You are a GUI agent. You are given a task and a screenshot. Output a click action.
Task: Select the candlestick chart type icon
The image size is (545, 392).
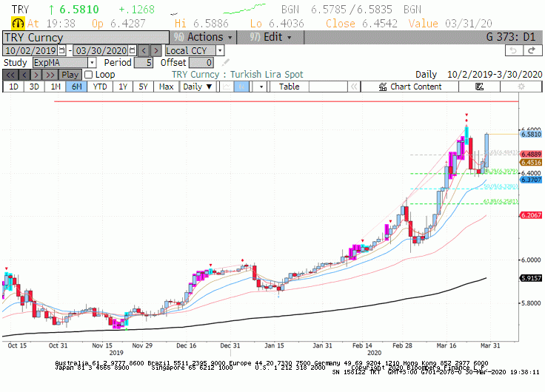point(241,87)
